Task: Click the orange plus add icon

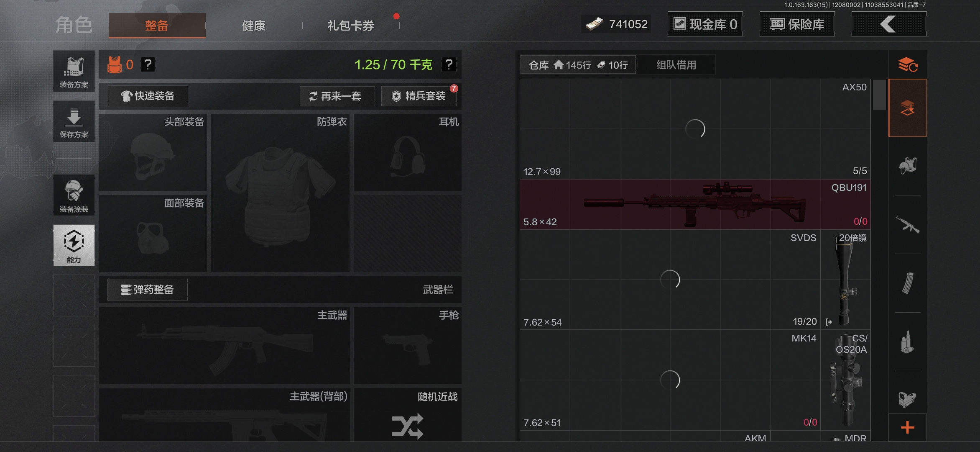Action: [907, 427]
